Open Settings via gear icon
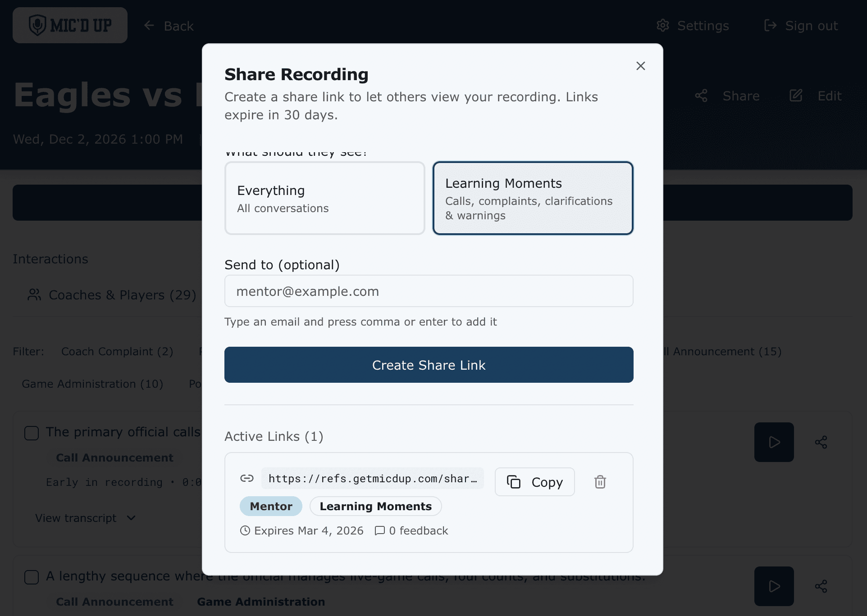Screen dimensions: 867x616 (663, 26)
